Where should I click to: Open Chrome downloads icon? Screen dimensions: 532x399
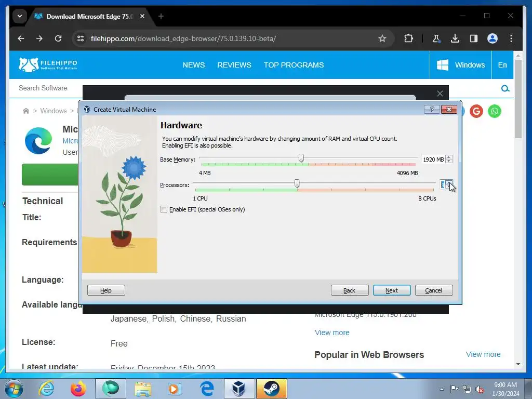click(455, 38)
